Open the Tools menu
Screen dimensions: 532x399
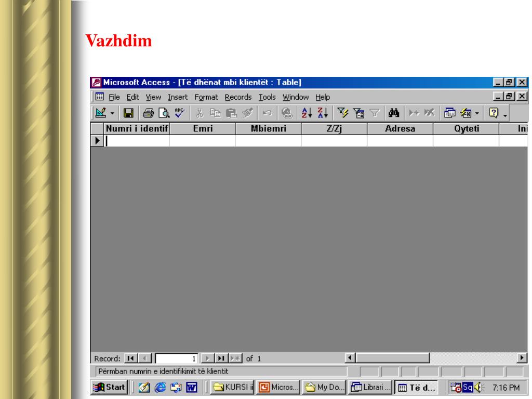[267, 97]
